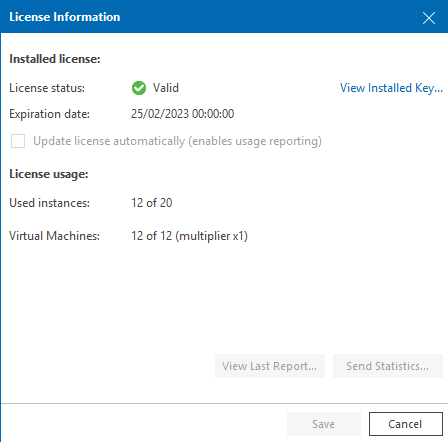The image size is (448, 442).
Task: Click the License status label
Action: pyautogui.click(x=47, y=88)
